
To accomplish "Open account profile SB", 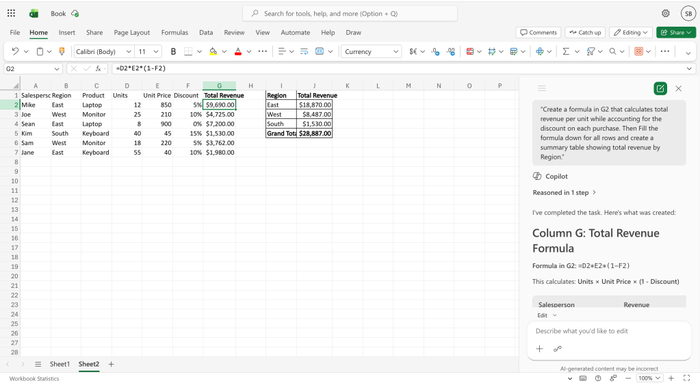I will [688, 13].
